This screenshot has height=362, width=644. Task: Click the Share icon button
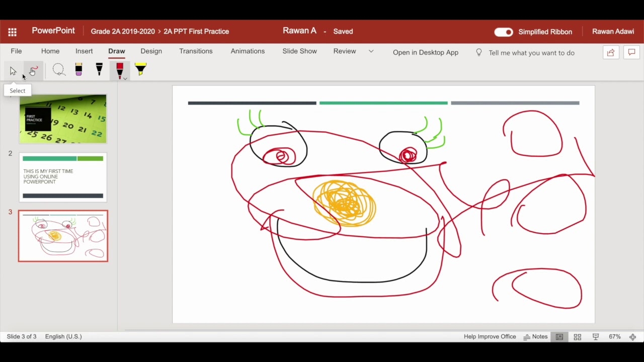610,52
